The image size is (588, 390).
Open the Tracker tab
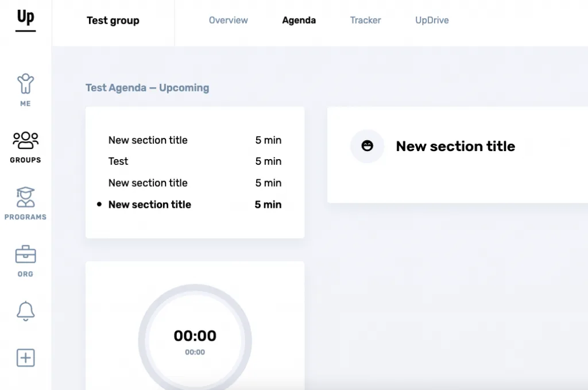pos(365,20)
